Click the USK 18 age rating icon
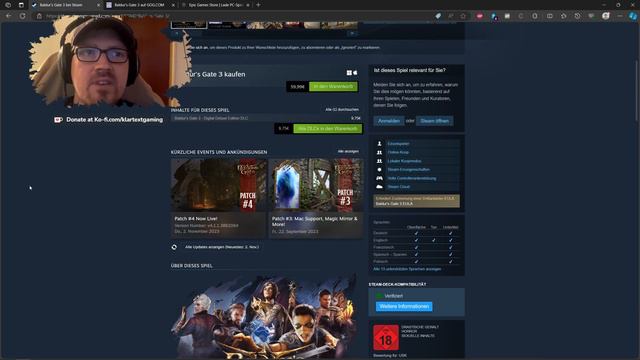 click(386, 338)
